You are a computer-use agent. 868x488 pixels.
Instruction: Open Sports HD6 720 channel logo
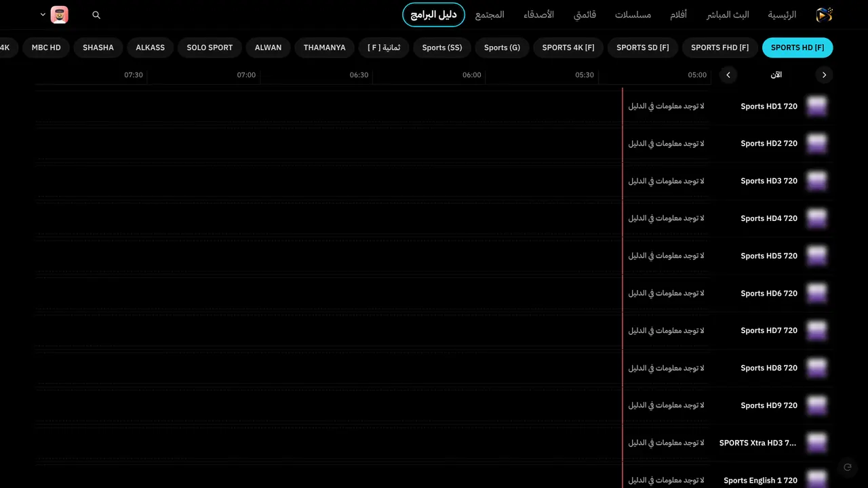point(816,293)
